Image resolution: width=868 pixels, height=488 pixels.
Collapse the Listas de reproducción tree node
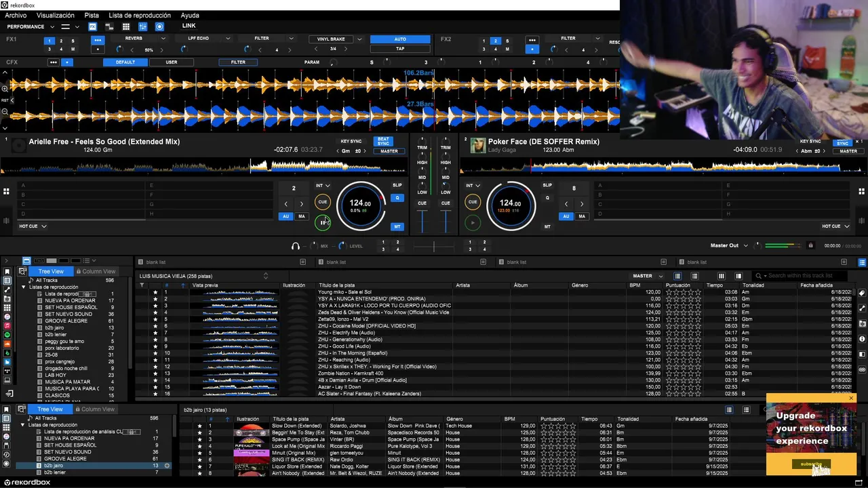point(24,287)
